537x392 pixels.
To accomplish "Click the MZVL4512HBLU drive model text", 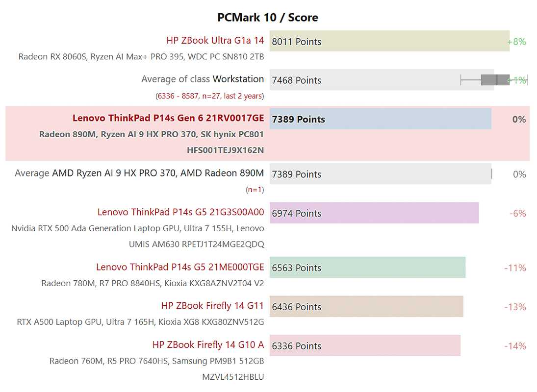I will (x=233, y=377).
